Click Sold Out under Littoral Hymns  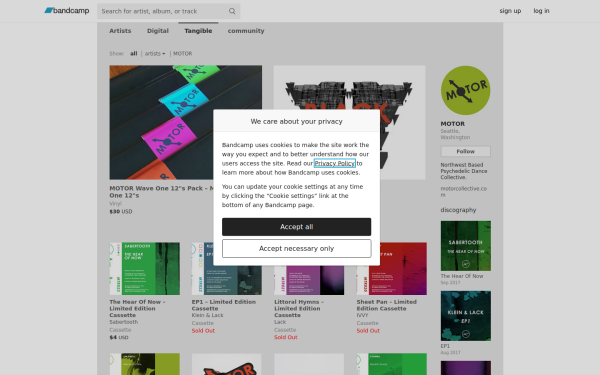(x=286, y=338)
